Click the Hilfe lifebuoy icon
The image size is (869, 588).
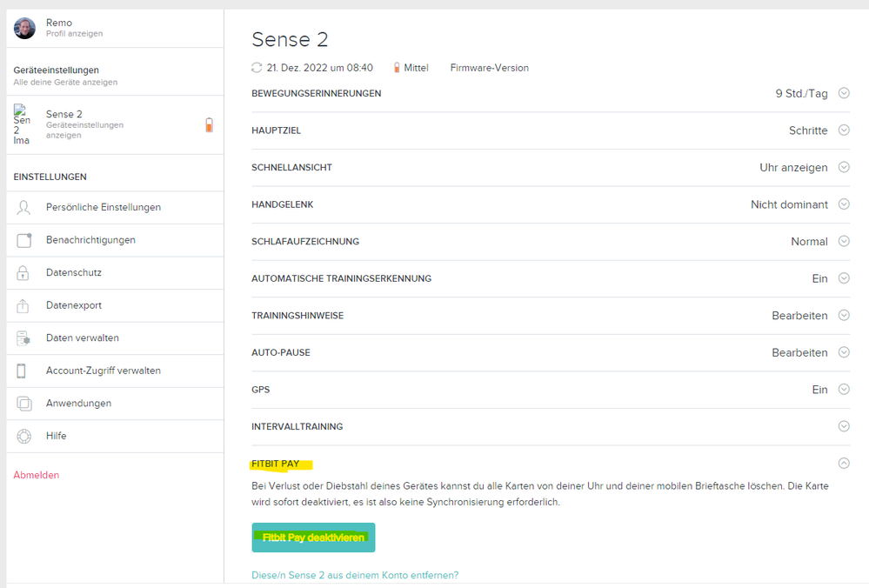coord(23,436)
